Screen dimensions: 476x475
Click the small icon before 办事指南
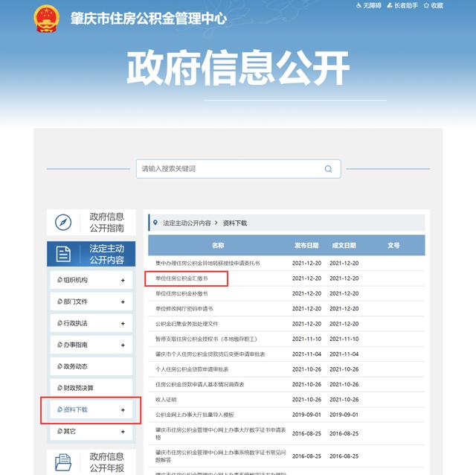point(59,345)
